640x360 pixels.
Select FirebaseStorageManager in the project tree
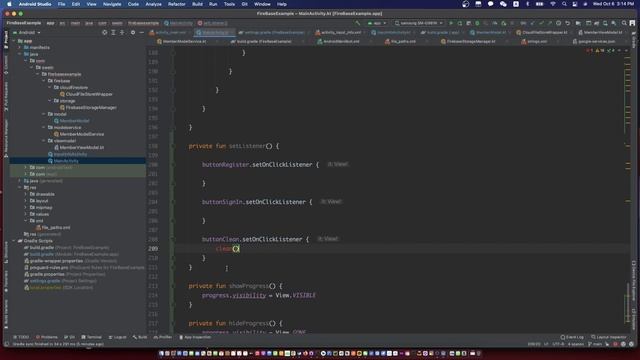(x=91, y=108)
